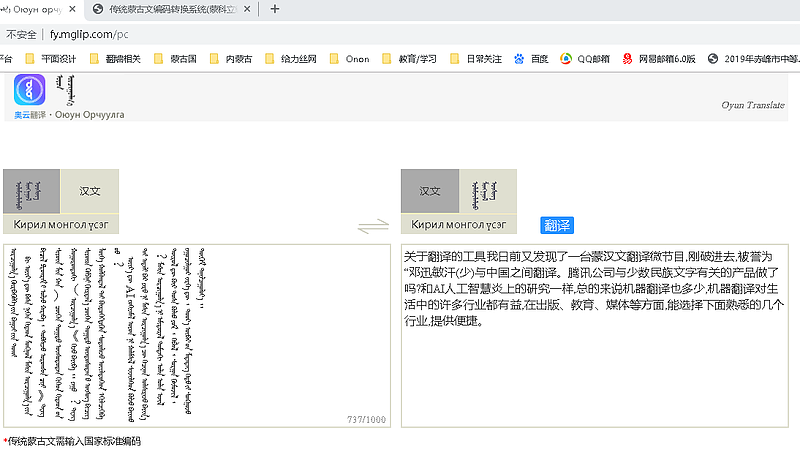
Task: Click the Chinese translation output box
Action: (x=595, y=336)
